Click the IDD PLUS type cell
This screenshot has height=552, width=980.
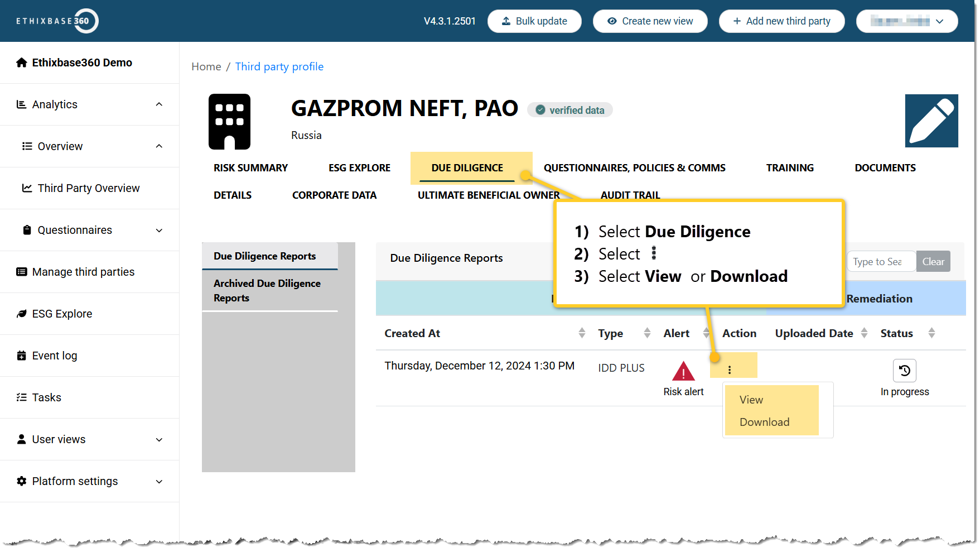pos(621,368)
